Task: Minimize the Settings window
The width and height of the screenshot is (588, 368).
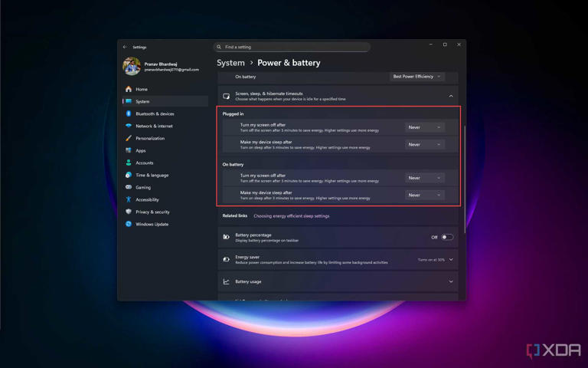Action: [431, 44]
